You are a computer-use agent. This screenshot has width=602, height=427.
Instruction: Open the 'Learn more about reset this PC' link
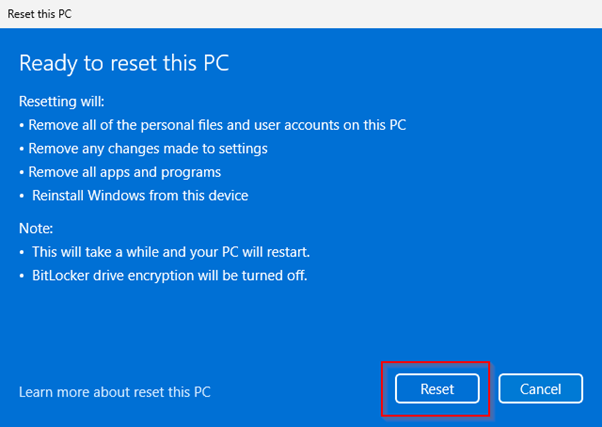coord(115,391)
